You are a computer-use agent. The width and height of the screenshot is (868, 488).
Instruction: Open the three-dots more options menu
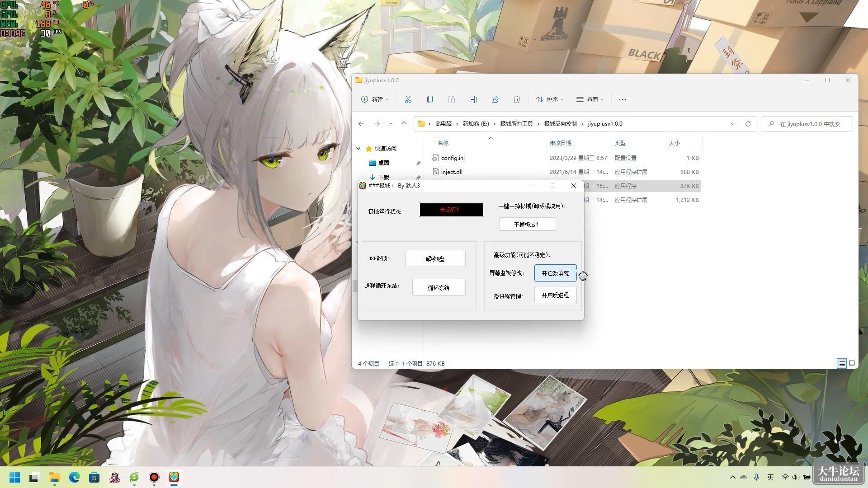[622, 99]
